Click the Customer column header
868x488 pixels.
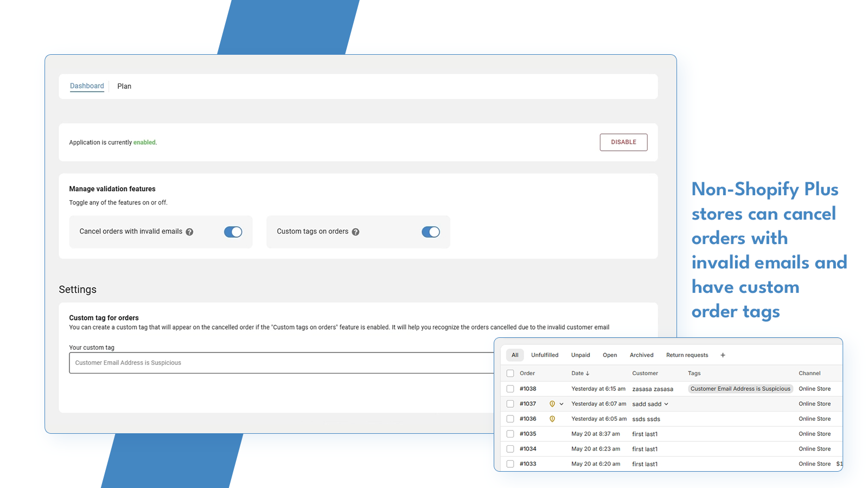click(645, 374)
